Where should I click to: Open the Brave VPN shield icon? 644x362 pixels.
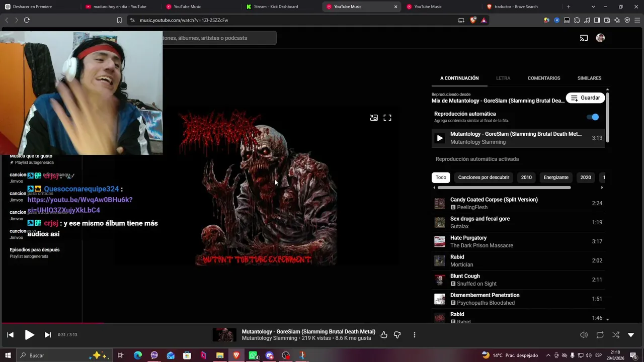[x=627, y=20]
